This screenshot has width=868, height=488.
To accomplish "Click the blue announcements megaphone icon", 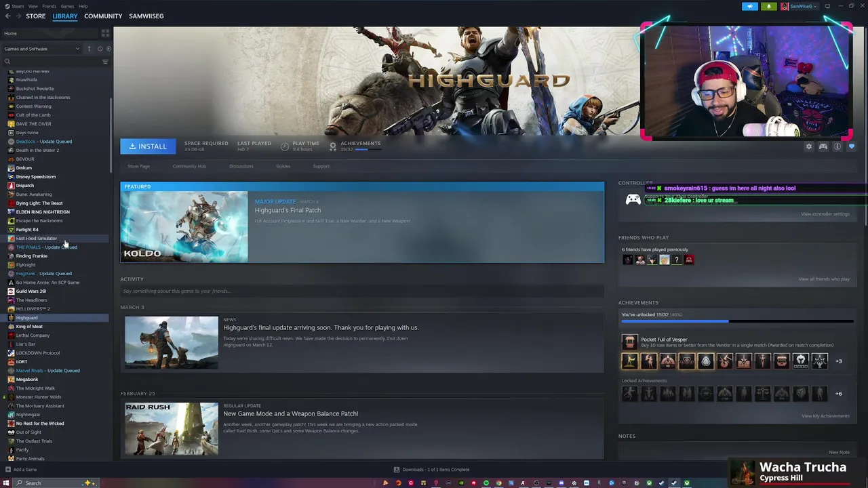I will [x=750, y=6].
